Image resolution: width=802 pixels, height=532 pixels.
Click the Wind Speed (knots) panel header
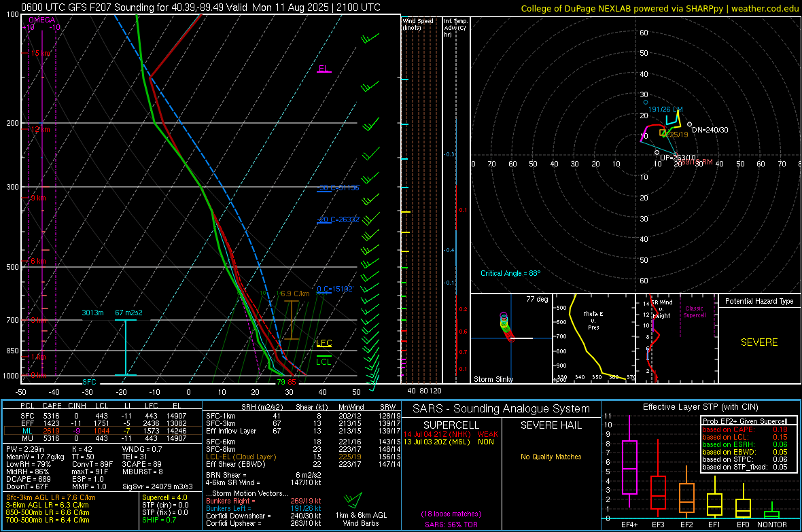pos(418,24)
